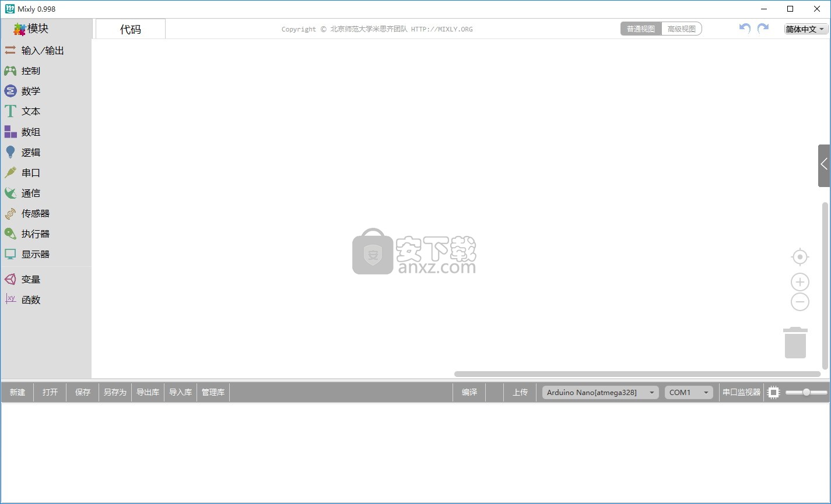Open the 模块 tab label
The image size is (831, 504).
coord(38,29)
